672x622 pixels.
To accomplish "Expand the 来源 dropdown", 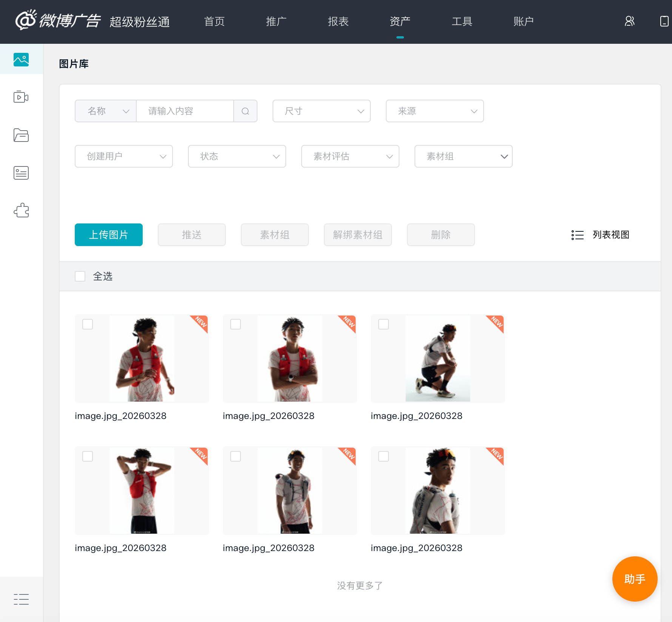I will pyautogui.click(x=435, y=111).
